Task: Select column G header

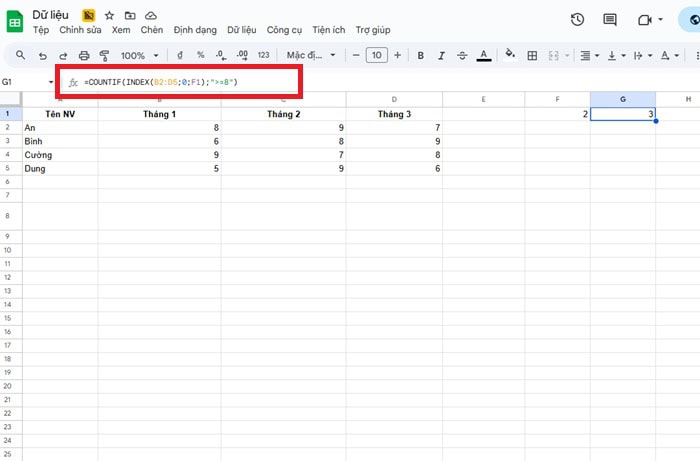Action: [x=623, y=99]
